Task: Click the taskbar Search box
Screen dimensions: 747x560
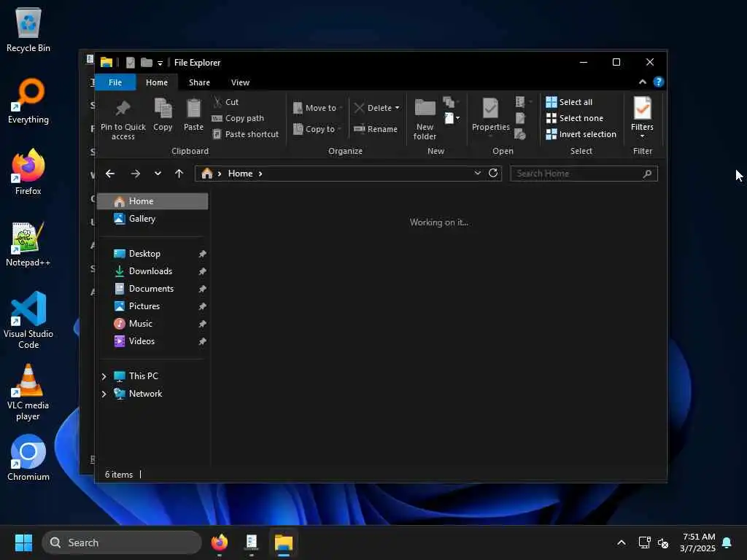Action: pos(122,542)
